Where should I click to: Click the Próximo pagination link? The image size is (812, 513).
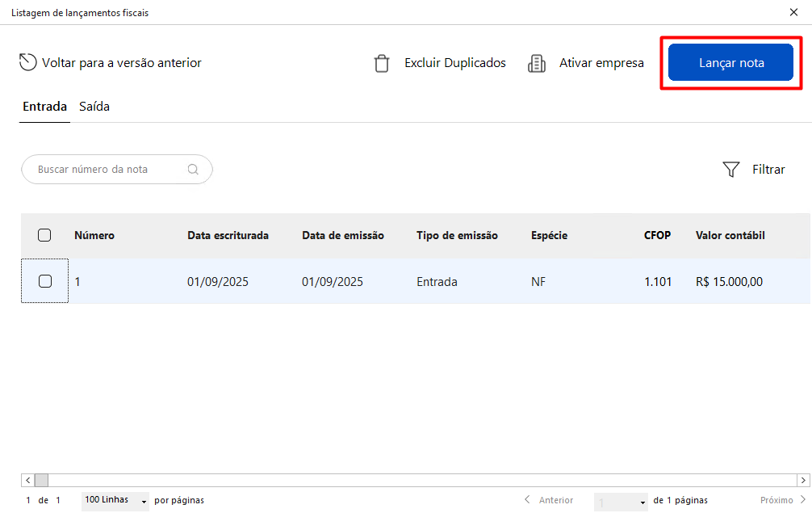776,500
